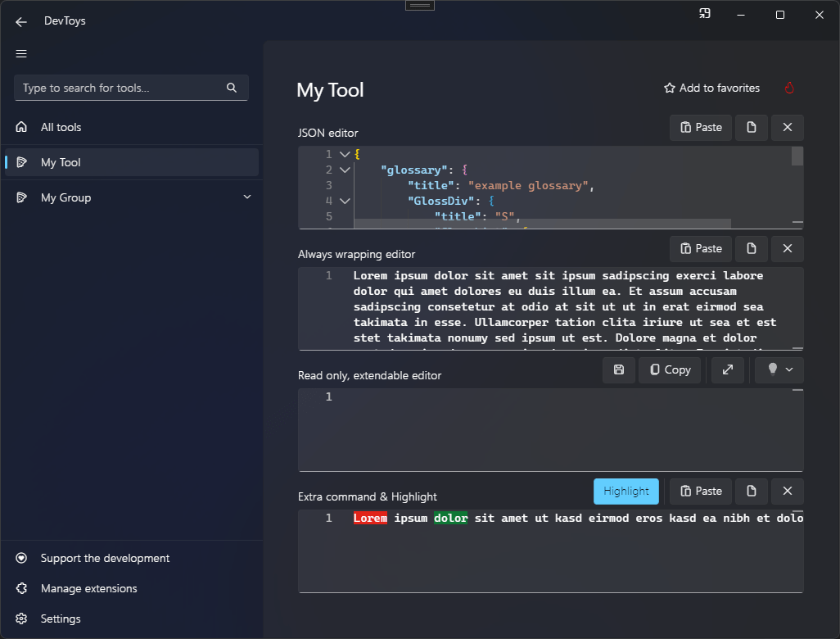Click the "example glossary" JSON value
Viewport: 840px width, 639px height.
click(528, 185)
